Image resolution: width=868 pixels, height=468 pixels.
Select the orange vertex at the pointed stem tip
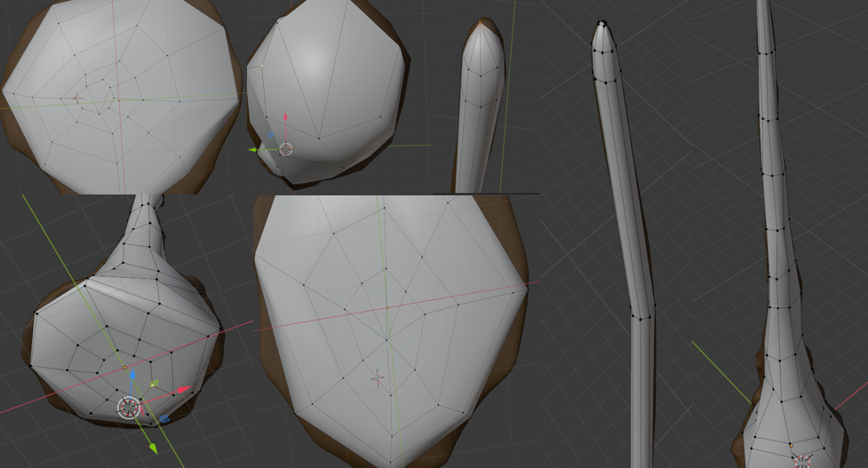pos(480,22)
